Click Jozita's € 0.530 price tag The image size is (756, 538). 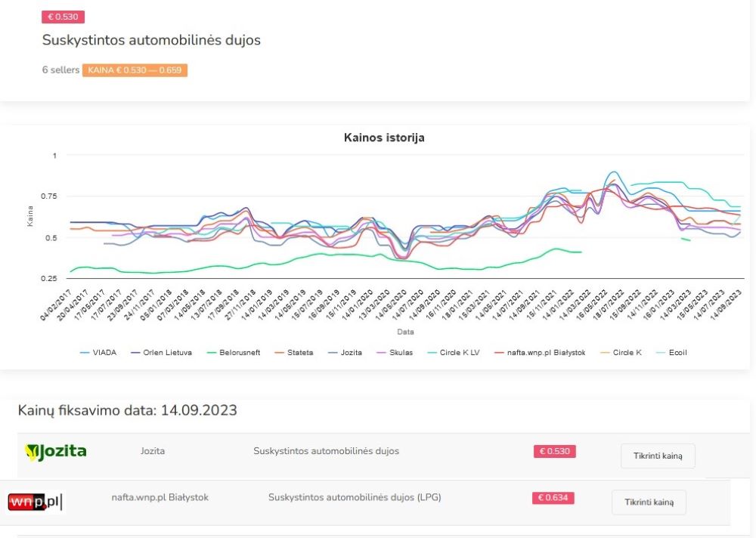point(554,452)
